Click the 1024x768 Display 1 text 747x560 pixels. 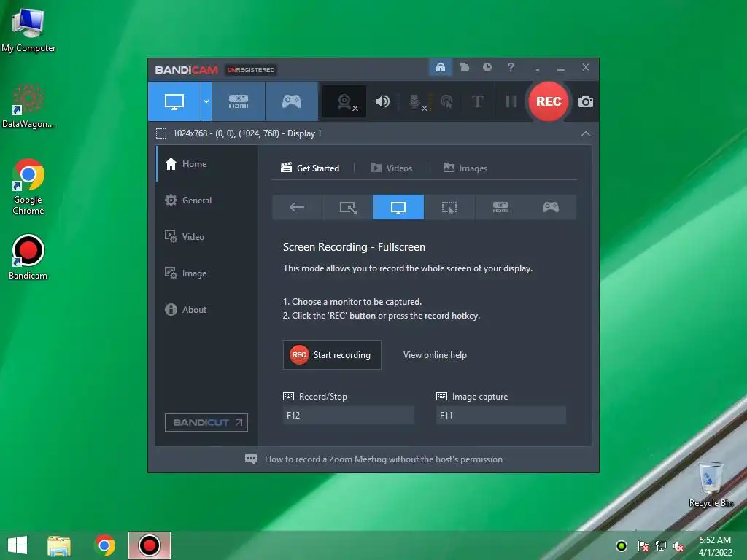click(x=247, y=133)
